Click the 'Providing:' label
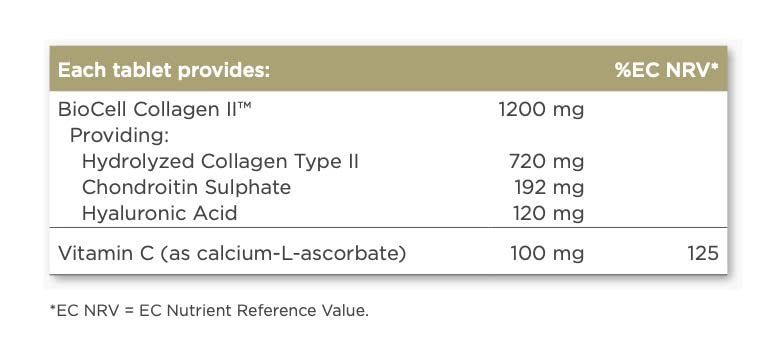The image size is (779, 362). (120, 136)
